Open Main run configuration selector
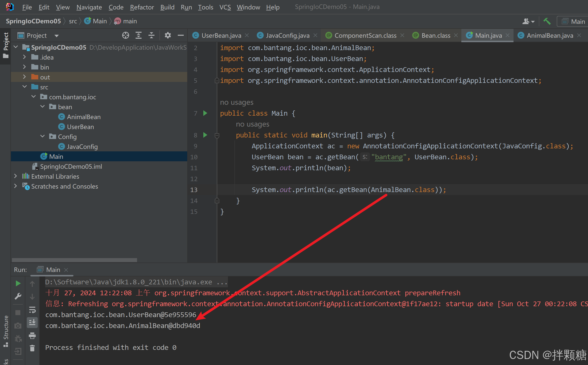Viewport: 588px width, 365px height. pos(574,21)
